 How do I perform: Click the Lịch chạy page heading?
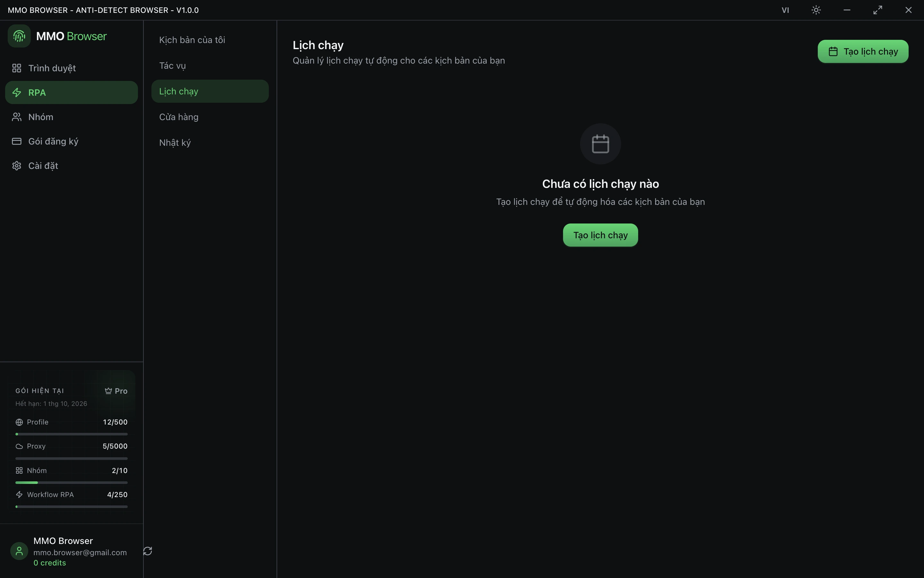(x=318, y=46)
